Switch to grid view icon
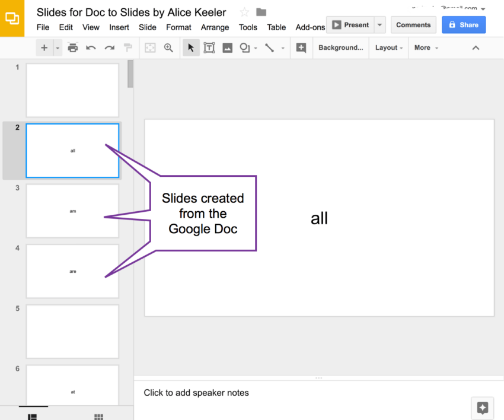504x420 pixels. pos(98,417)
